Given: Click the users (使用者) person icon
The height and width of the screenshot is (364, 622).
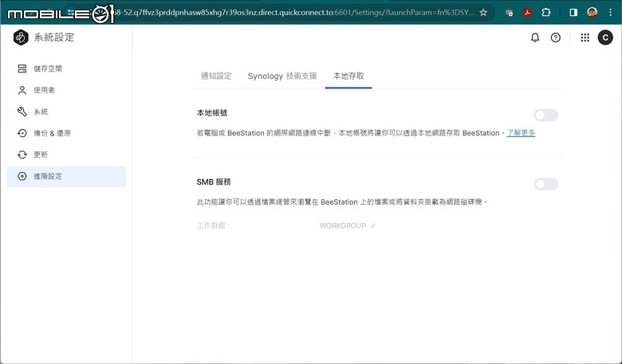Looking at the screenshot, I should click(22, 90).
